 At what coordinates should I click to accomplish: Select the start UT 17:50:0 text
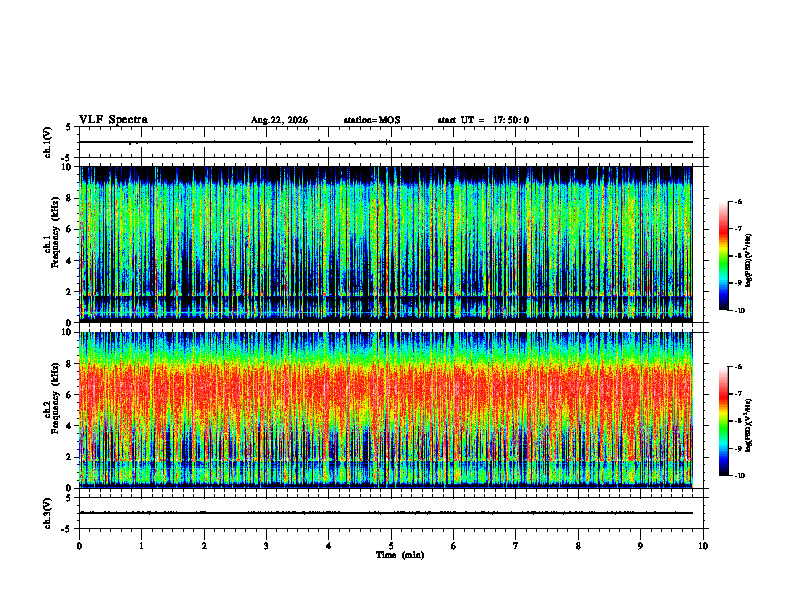(483, 120)
